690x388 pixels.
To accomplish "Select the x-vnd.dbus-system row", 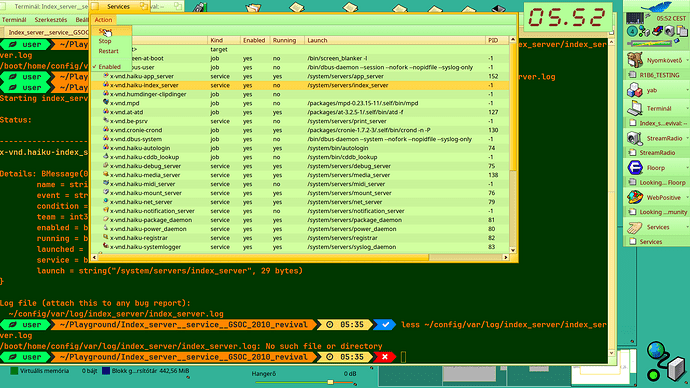I will pyautogui.click(x=300, y=139).
